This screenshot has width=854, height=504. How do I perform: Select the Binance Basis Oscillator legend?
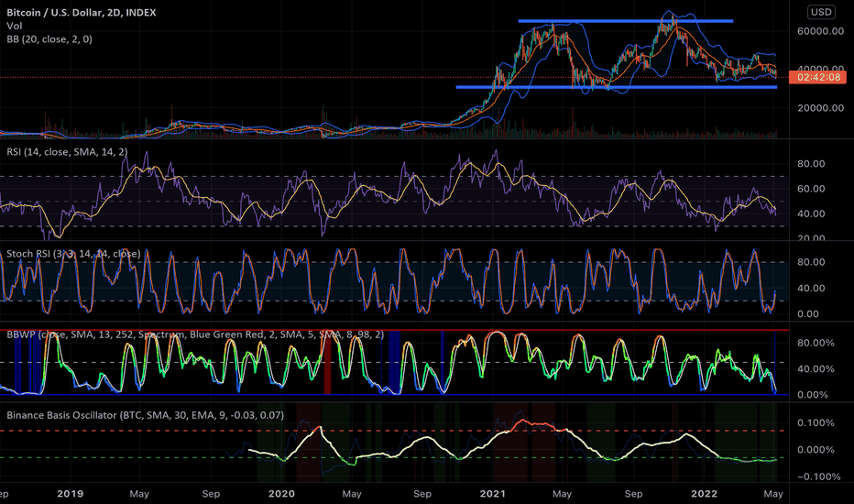tap(146, 415)
